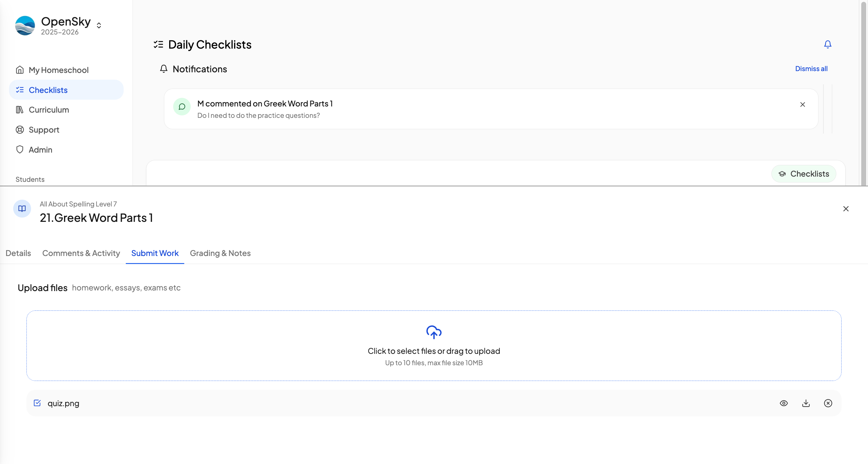Click the book icon beside lesson title

[x=22, y=209]
